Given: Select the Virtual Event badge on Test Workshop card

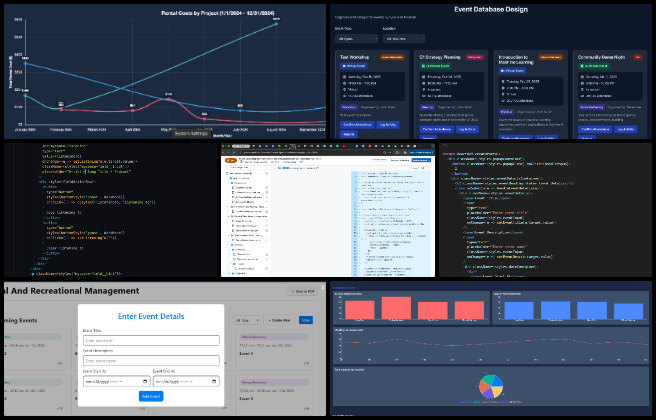Looking at the screenshot, I should (x=354, y=66).
